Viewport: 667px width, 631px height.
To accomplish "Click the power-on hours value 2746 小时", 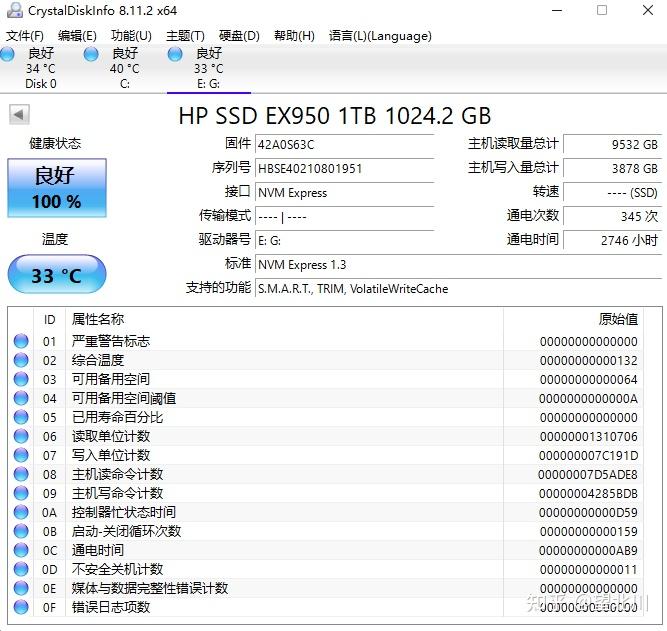I will [613, 240].
